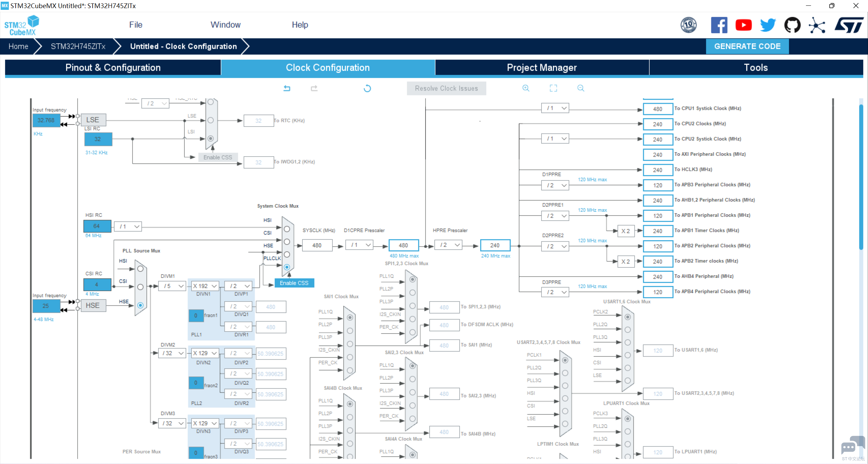
Task: Click the STM32H745ZITx breadcrumb
Action: click(78, 46)
